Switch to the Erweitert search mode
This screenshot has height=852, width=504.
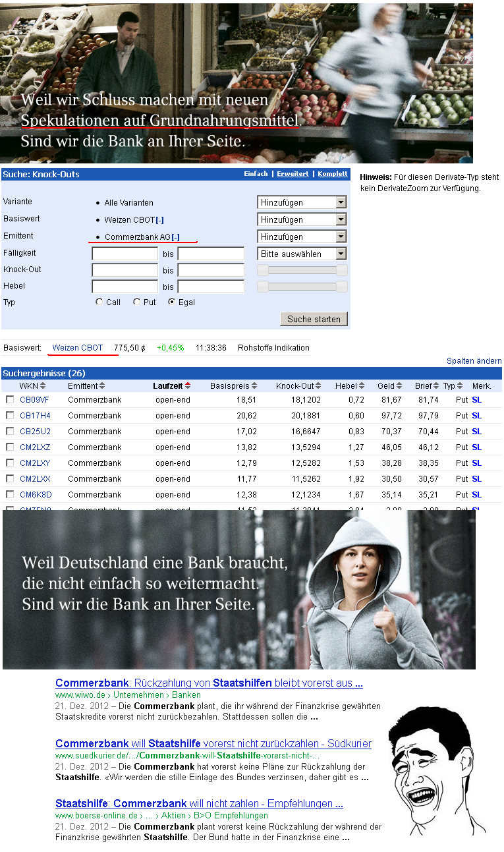pyautogui.click(x=293, y=174)
